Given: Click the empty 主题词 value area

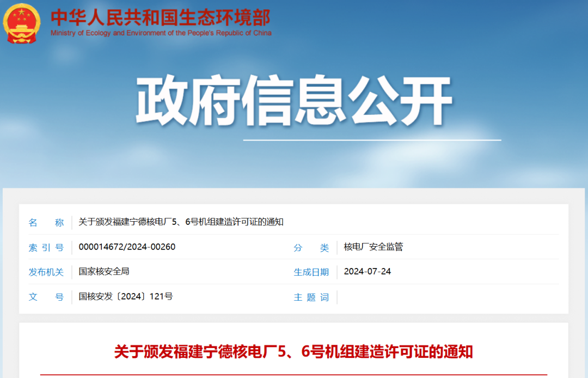Looking at the screenshot, I should coord(446,297).
